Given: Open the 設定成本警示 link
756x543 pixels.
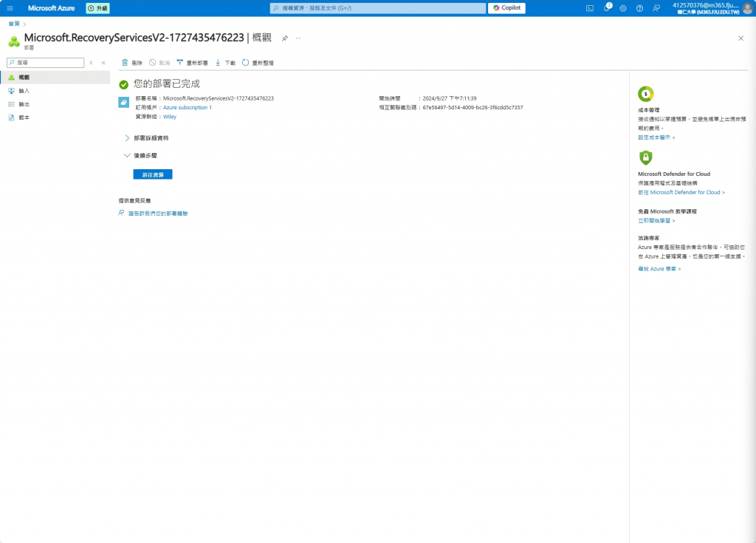Looking at the screenshot, I should click(656, 137).
